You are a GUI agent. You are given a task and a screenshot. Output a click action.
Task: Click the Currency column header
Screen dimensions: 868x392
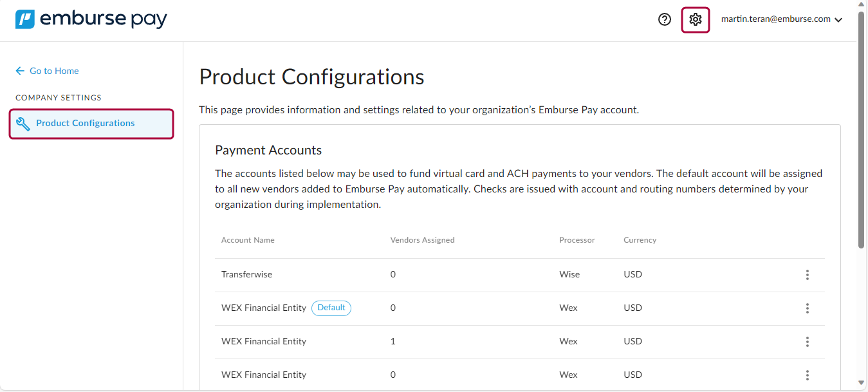click(640, 240)
